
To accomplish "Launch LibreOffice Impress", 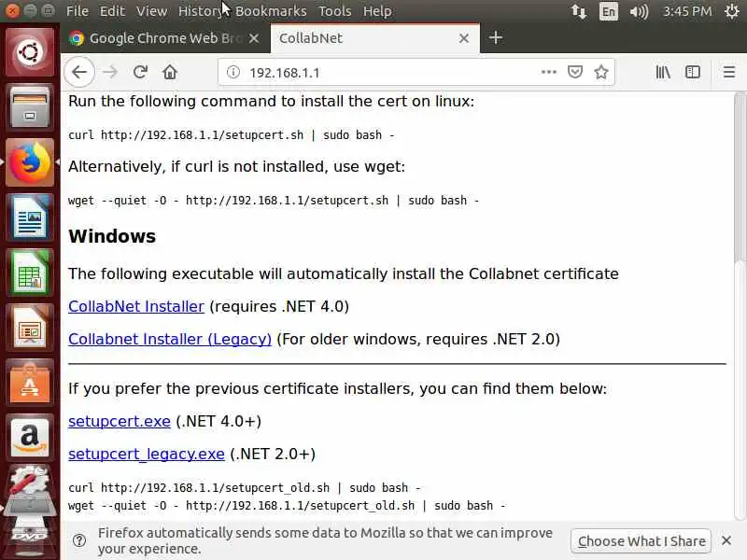I will (x=30, y=329).
